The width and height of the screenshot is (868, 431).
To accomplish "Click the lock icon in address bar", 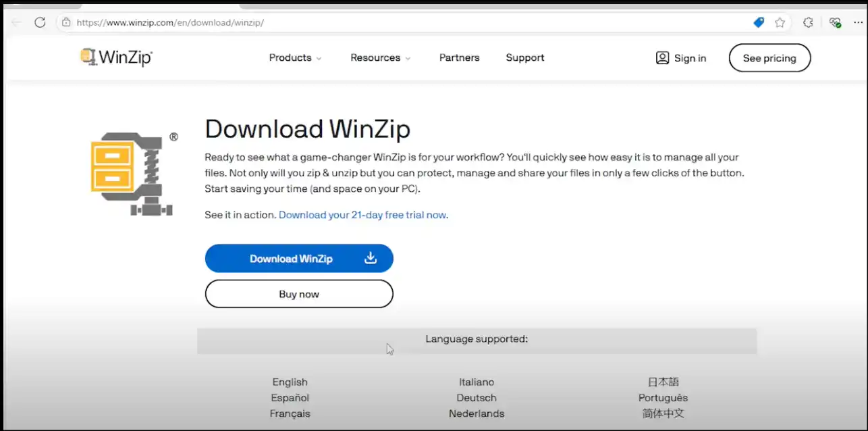I will [x=66, y=22].
